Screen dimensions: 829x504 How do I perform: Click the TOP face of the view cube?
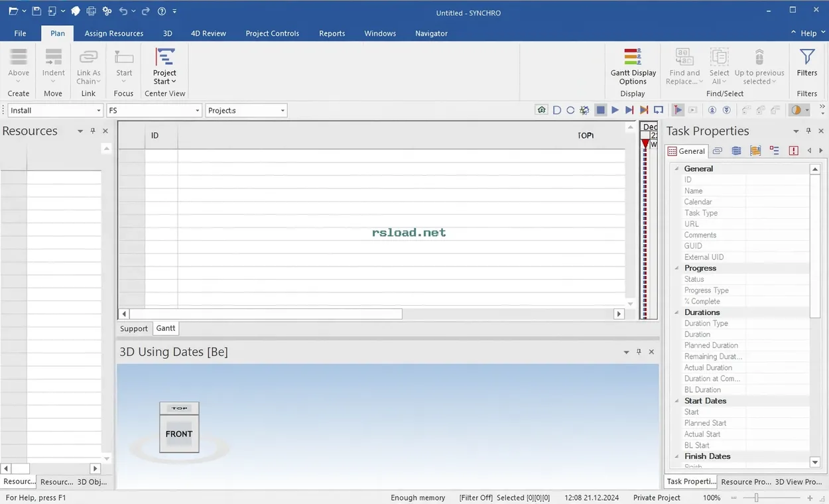click(x=179, y=409)
